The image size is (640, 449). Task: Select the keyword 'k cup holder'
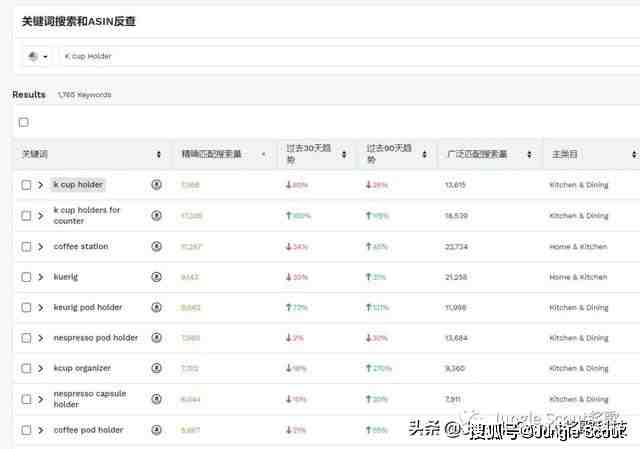point(78,185)
